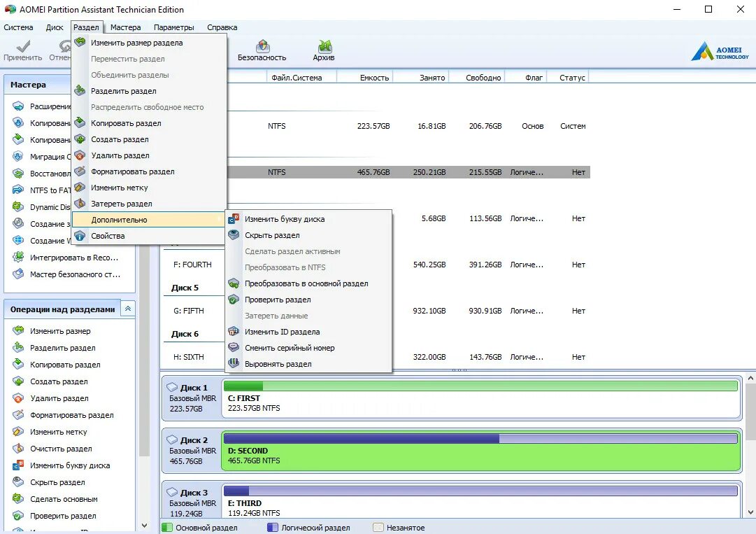
Task: Click the Диск 1 Базовый MBR label
Action: [x=192, y=398]
